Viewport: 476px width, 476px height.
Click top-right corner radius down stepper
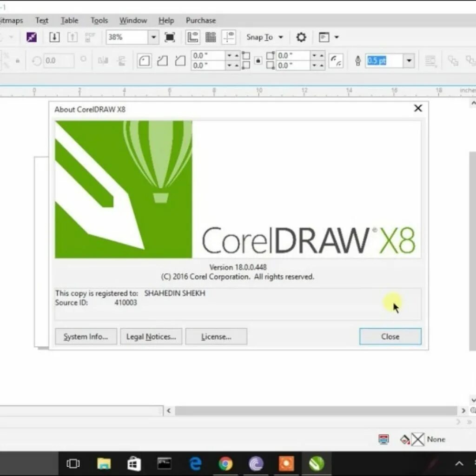point(315,56)
